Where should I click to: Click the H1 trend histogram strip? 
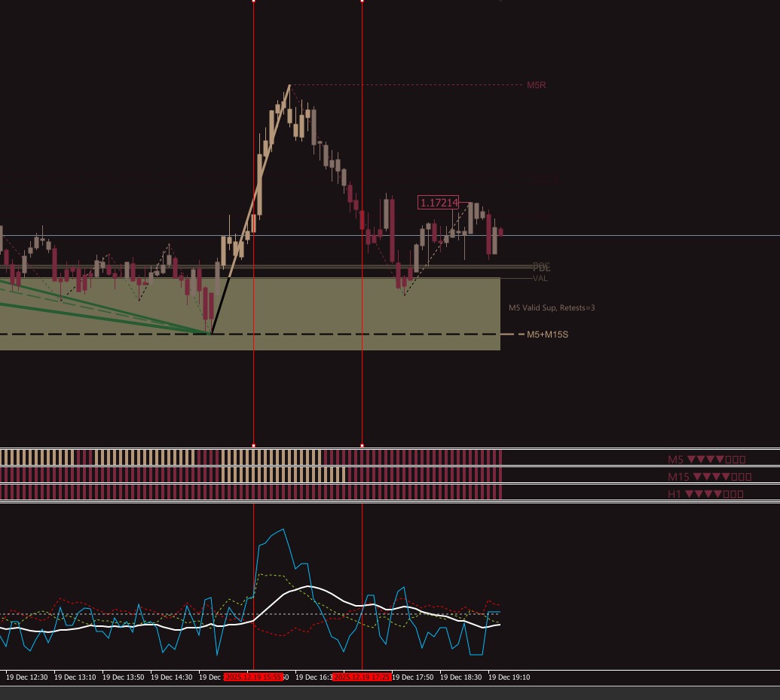point(251,492)
